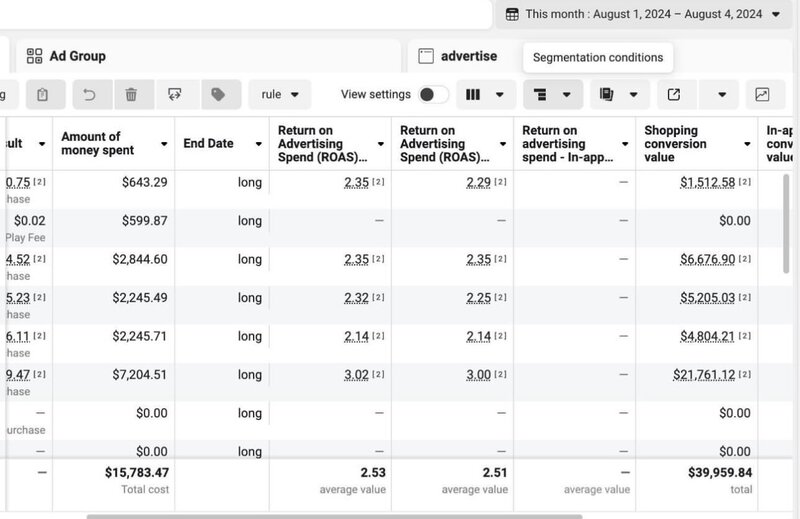Click the undo arrow icon
800x519 pixels.
tap(90, 95)
